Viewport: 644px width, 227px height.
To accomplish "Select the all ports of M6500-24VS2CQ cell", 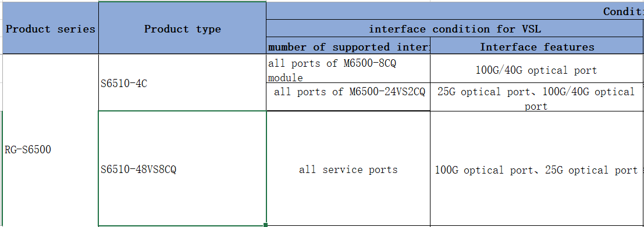I will 348,97.
